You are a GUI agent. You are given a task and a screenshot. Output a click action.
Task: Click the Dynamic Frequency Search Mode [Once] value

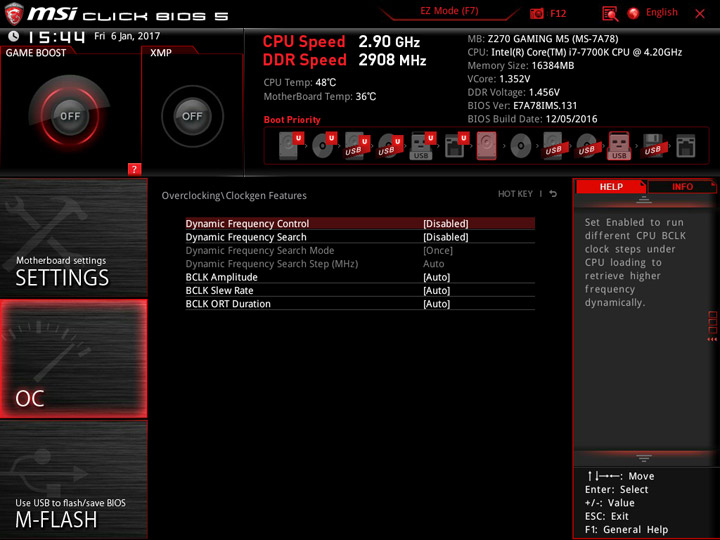click(x=438, y=250)
